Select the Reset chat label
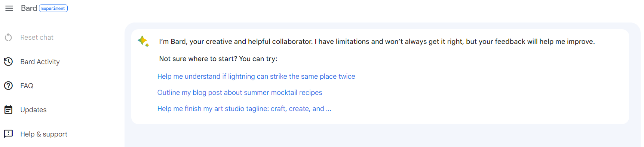The width and height of the screenshot is (644, 147). point(37,37)
